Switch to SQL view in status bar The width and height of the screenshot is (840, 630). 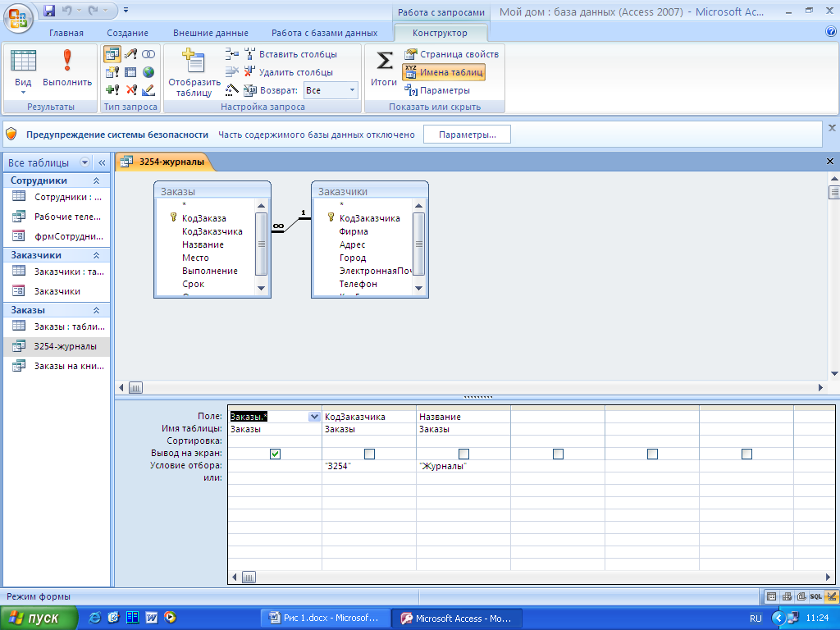(816, 596)
